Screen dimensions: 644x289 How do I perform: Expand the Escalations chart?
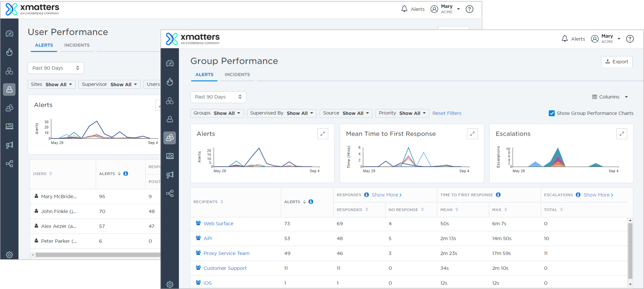pos(622,134)
